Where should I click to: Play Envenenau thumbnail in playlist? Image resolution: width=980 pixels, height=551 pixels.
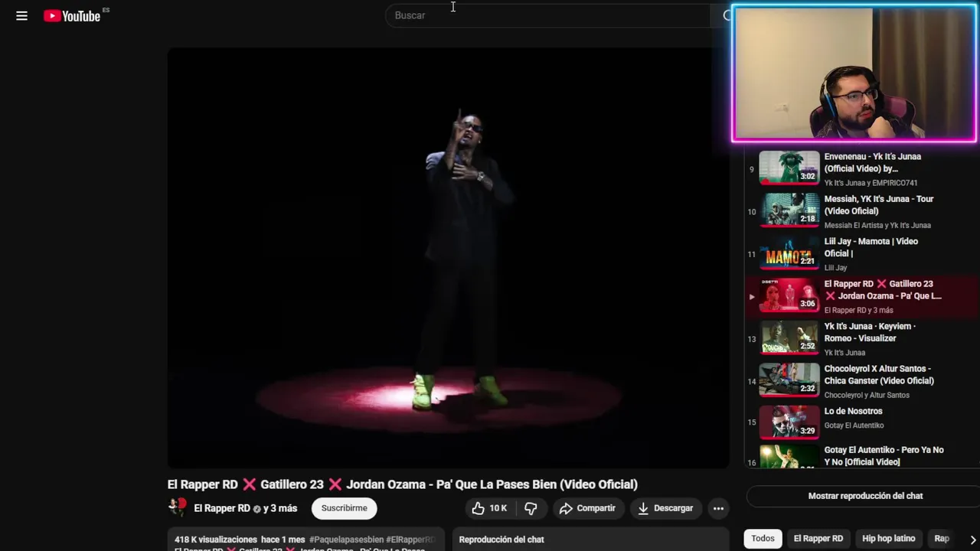pyautogui.click(x=789, y=168)
